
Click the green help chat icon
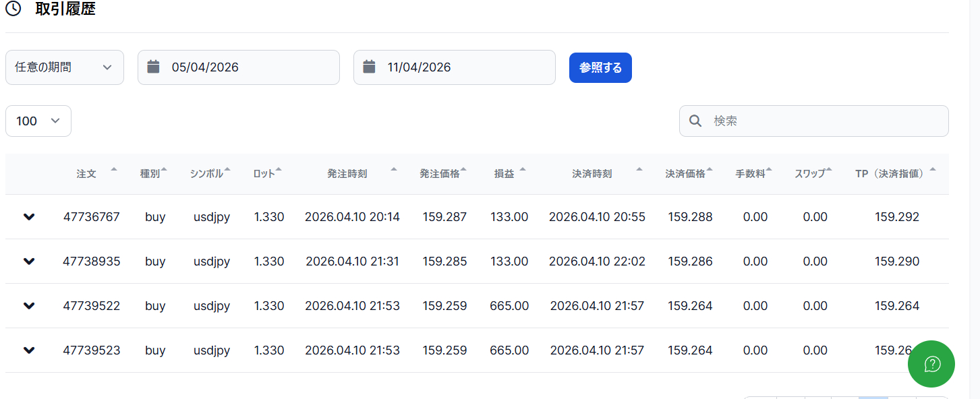pos(931,364)
